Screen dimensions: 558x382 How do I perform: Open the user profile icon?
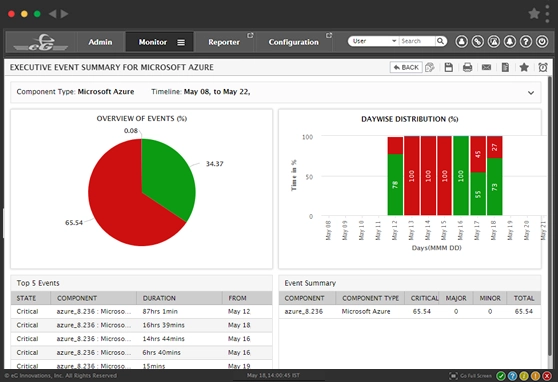pyautogui.click(x=462, y=42)
